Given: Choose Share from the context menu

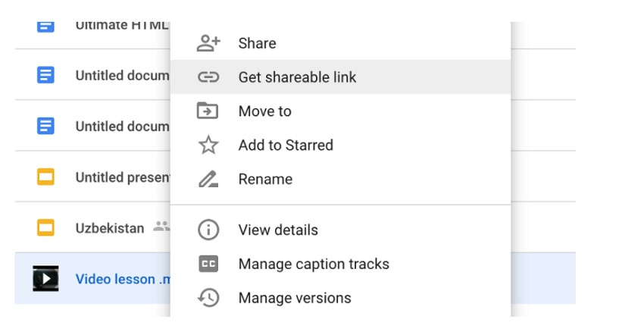Looking at the screenshot, I should pyautogui.click(x=340, y=43).
